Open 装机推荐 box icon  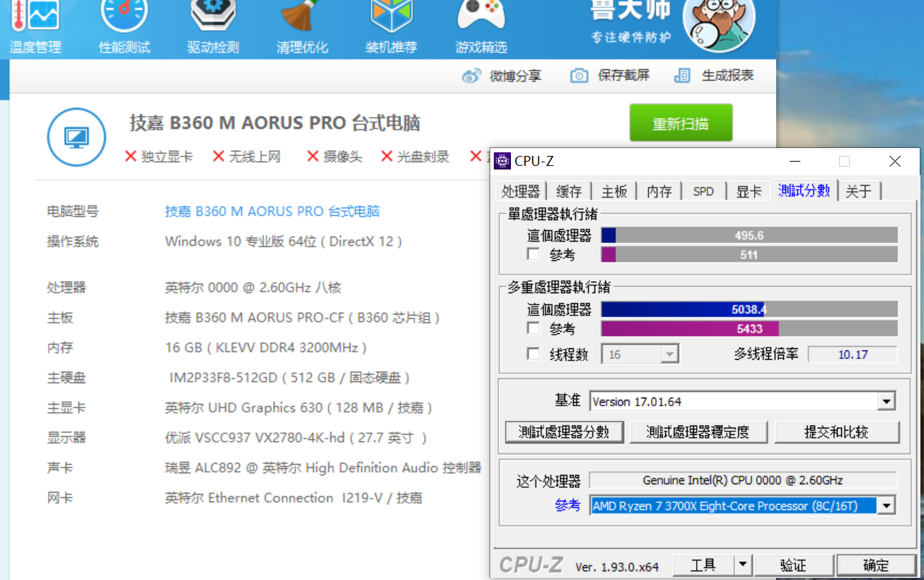[x=391, y=16]
